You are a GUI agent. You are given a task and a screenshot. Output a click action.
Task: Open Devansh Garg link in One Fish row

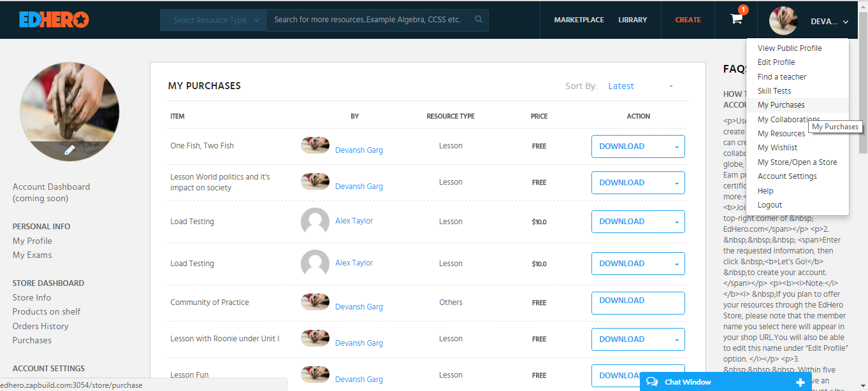point(359,150)
